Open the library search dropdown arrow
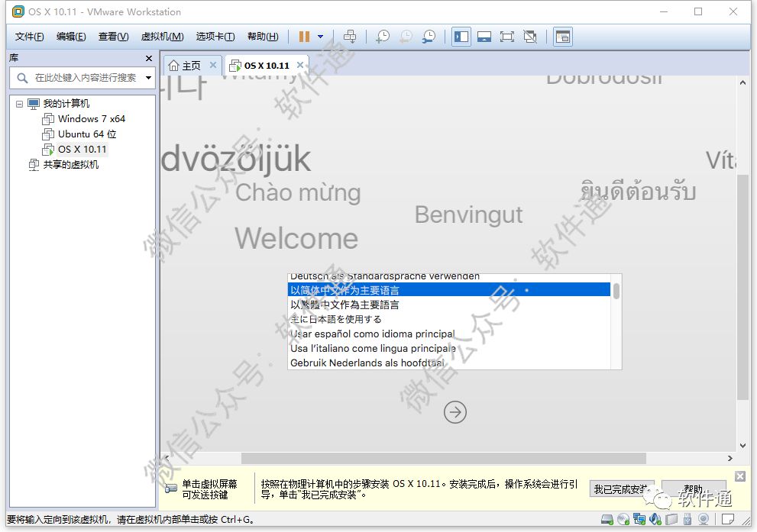This screenshot has width=757, height=532. (x=149, y=78)
